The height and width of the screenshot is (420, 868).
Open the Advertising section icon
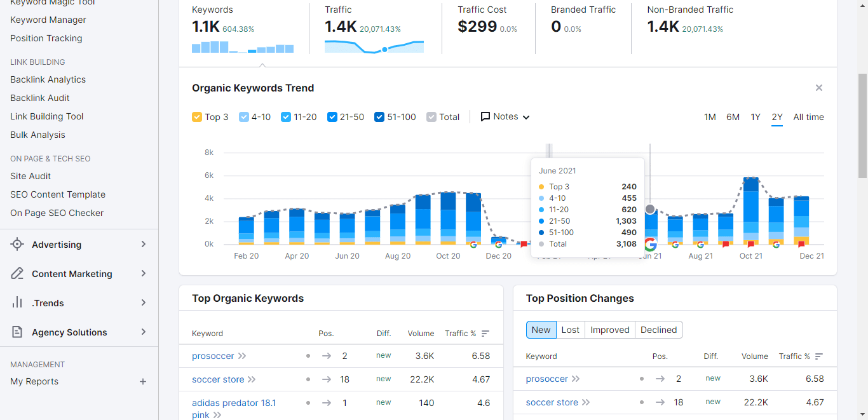point(17,244)
